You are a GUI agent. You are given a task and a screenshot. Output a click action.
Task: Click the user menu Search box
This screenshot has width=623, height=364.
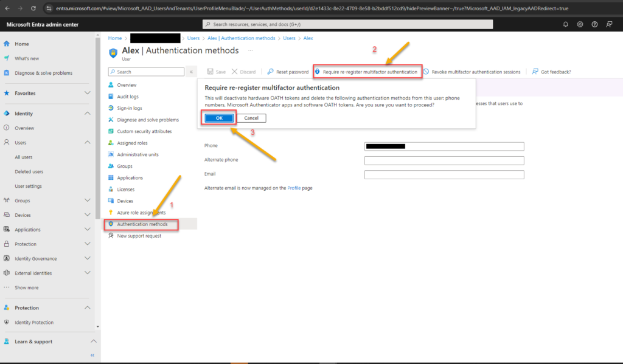coord(146,72)
